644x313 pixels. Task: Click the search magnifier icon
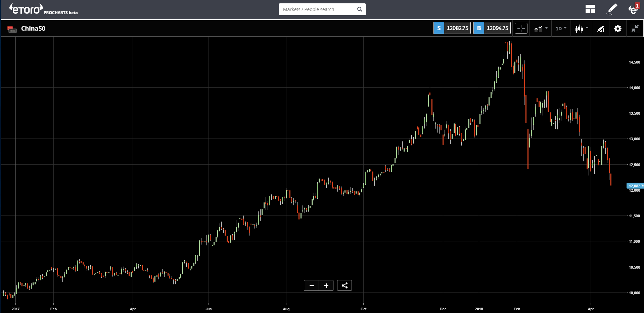click(360, 9)
